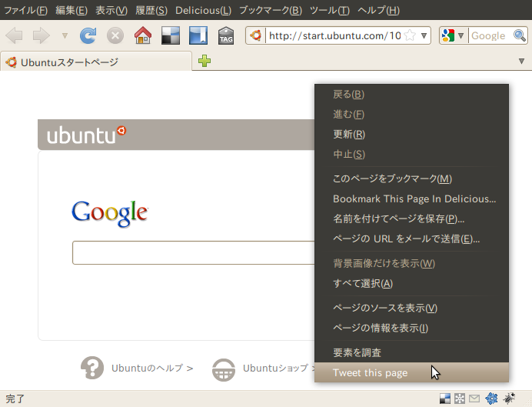Choose このページをブックマーク(M) in context menu
This screenshot has height=407, width=532.
[411, 178]
